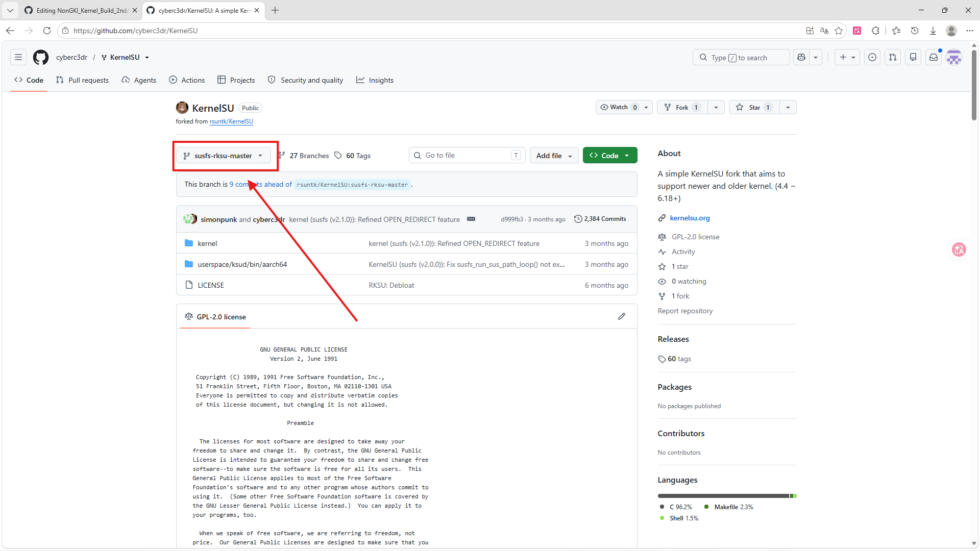Visit the kernelsu.org website link

coord(690,218)
